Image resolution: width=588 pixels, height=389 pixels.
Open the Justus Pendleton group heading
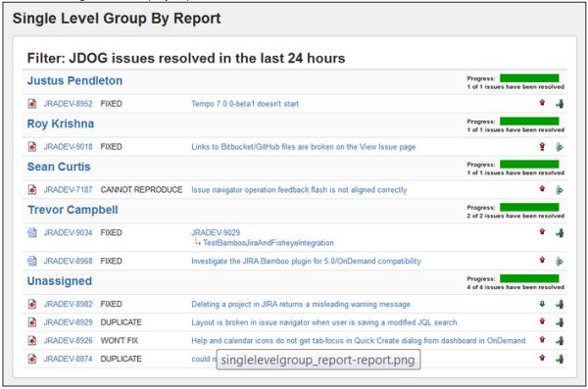click(74, 80)
